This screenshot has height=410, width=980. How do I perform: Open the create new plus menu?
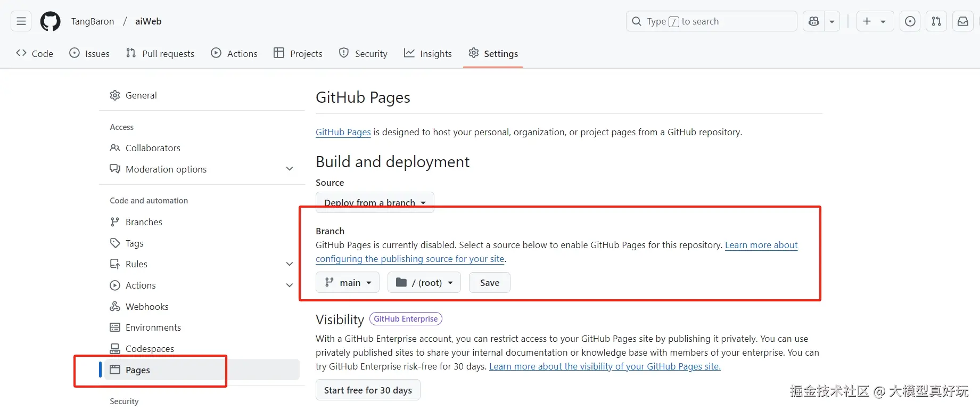[x=875, y=21]
